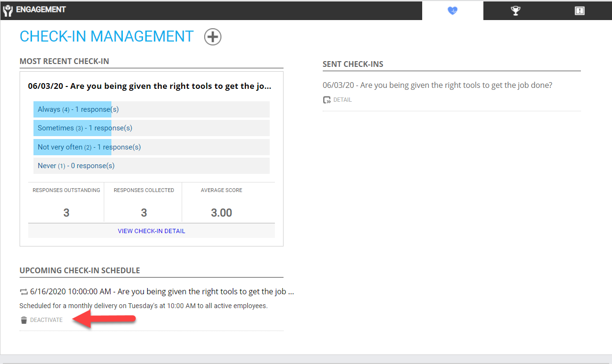Select the blue heart pulse check-ins icon
612x364 pixels.
[452, 10]
